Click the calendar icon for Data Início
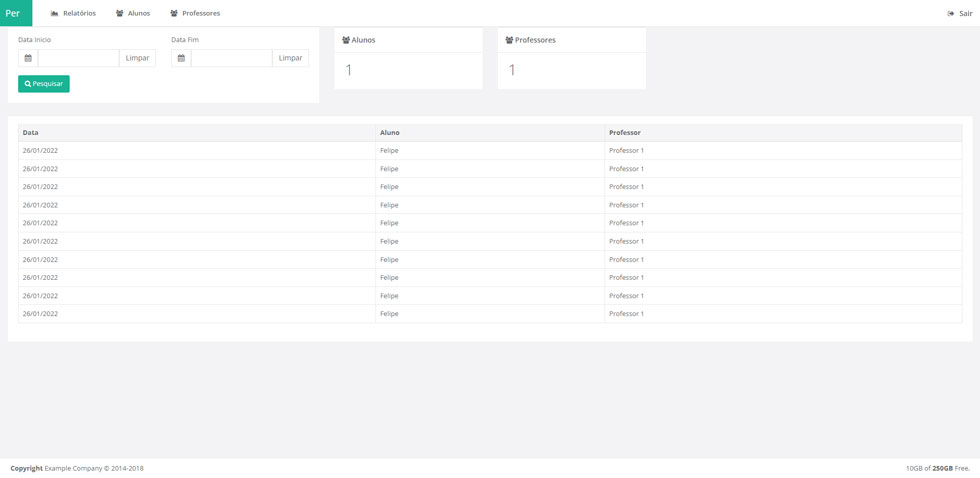Viewport: 980px width, 478px height. pyautogui.click(x=28, y=58)
